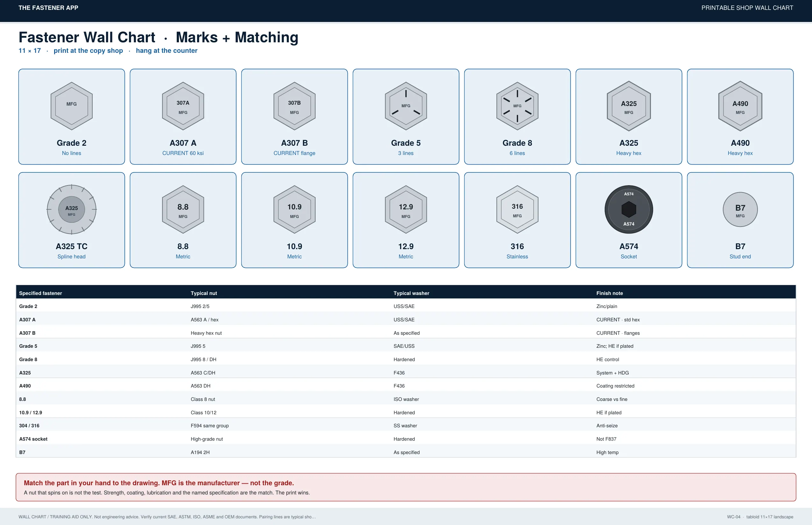Select the Grade 8 table row
Viewport: 812px width, 525px height.
tap(406, 359)
